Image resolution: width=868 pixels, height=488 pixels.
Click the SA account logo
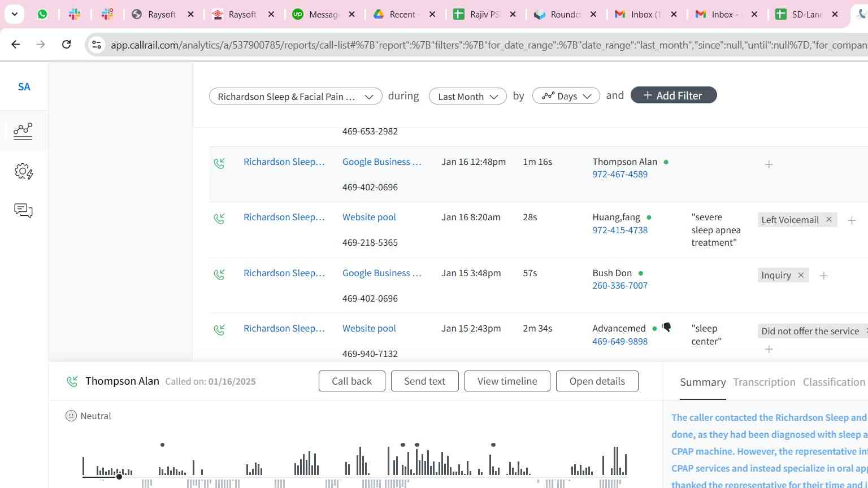(24, 87)
